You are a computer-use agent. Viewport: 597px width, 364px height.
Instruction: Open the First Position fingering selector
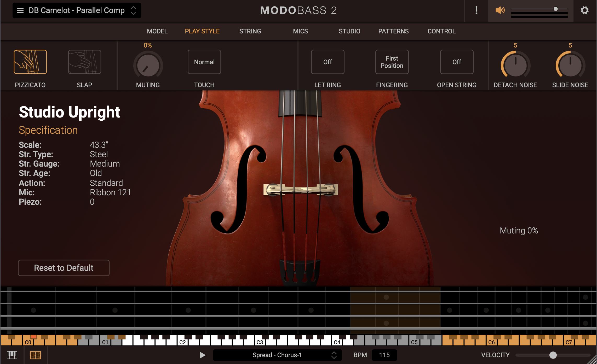tap(392, 62)
